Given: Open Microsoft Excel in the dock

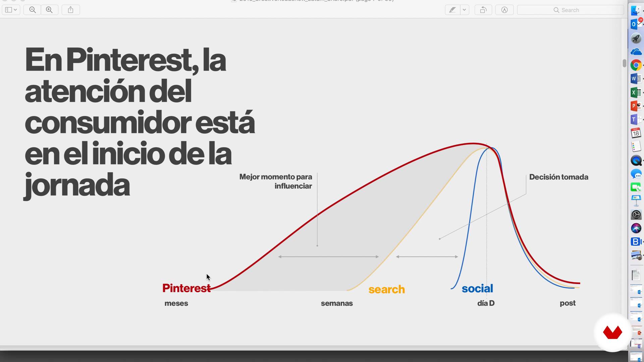Looking at the screenshot, I should pyautogui.click(x=636, y=93).
